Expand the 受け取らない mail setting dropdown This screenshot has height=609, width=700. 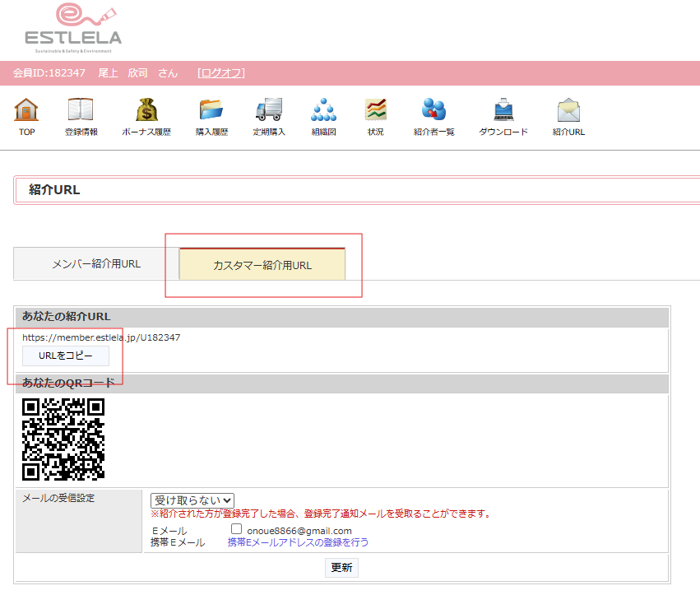coord(192,500)
